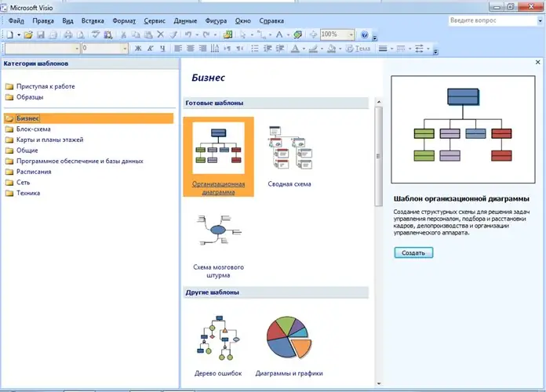The image size is (546, 392).
Task: Open the 100% zoom dropdown
Action: [351, 34]
